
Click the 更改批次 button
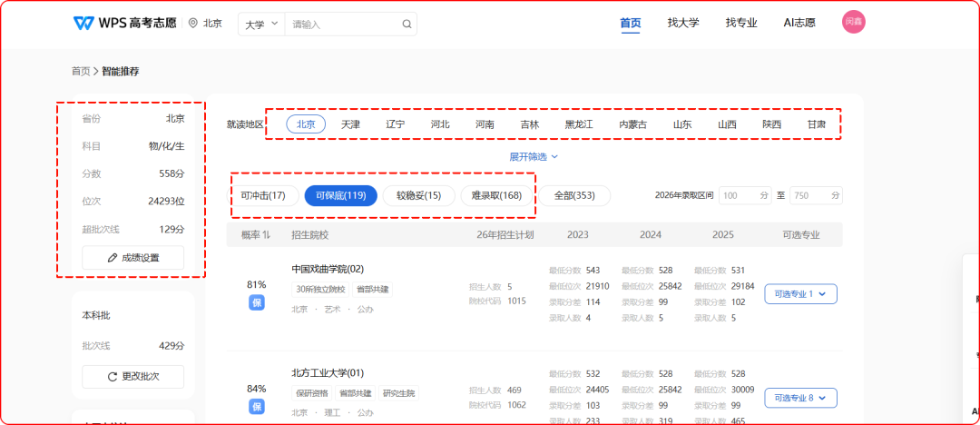133,377
